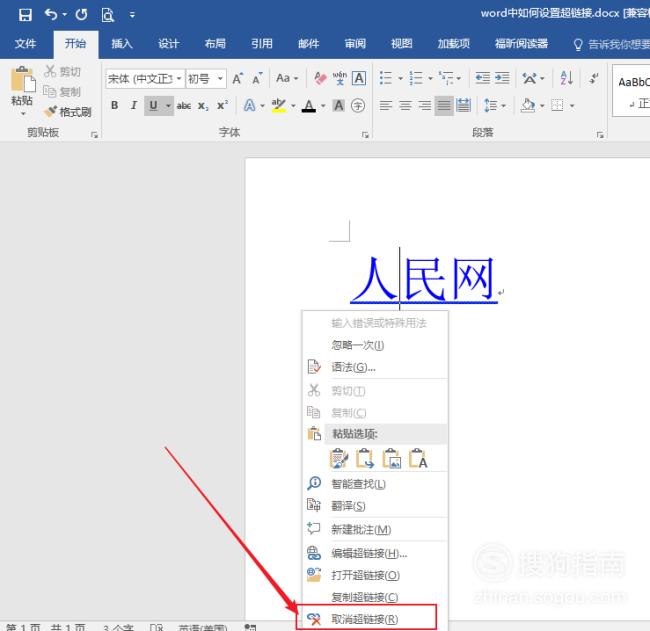Center align text

coord(405,106)
